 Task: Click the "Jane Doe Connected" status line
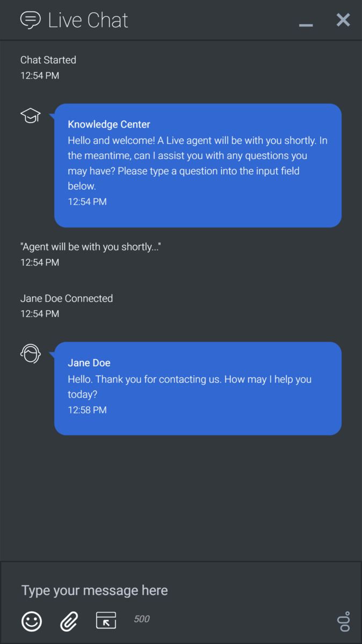pos(67,298)
